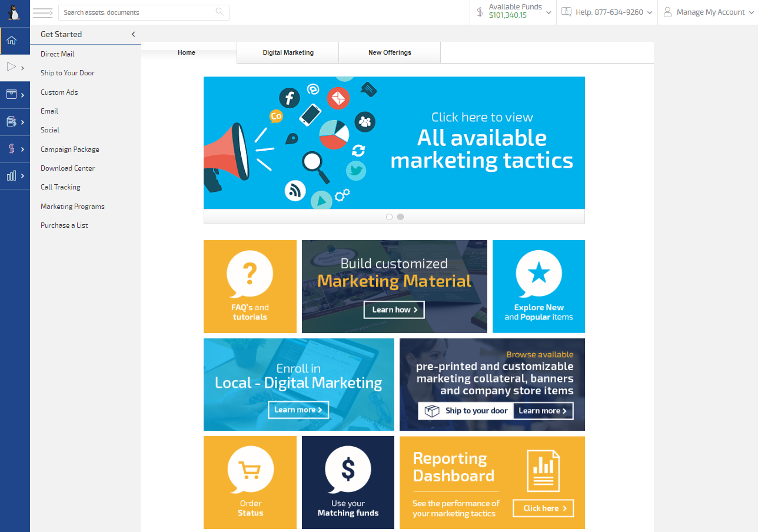
Task: Click the search magnifier icon
Action: coord(220,12)
